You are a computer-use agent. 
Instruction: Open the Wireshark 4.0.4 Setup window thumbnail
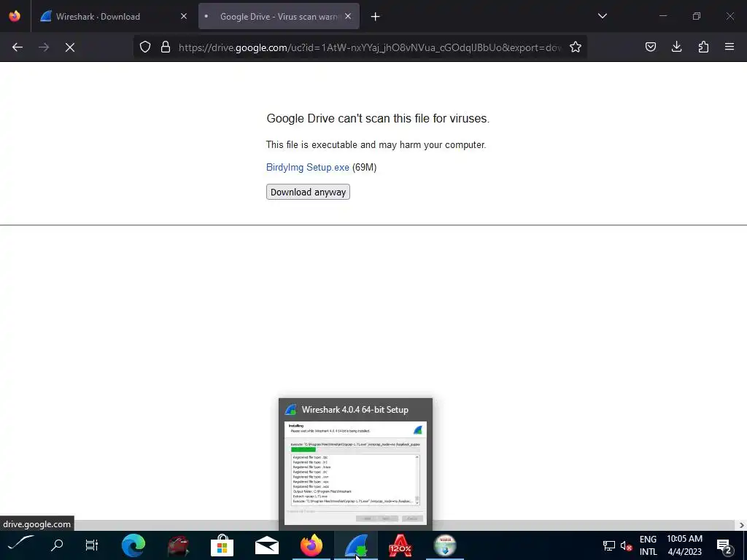[x=355, y=464]
